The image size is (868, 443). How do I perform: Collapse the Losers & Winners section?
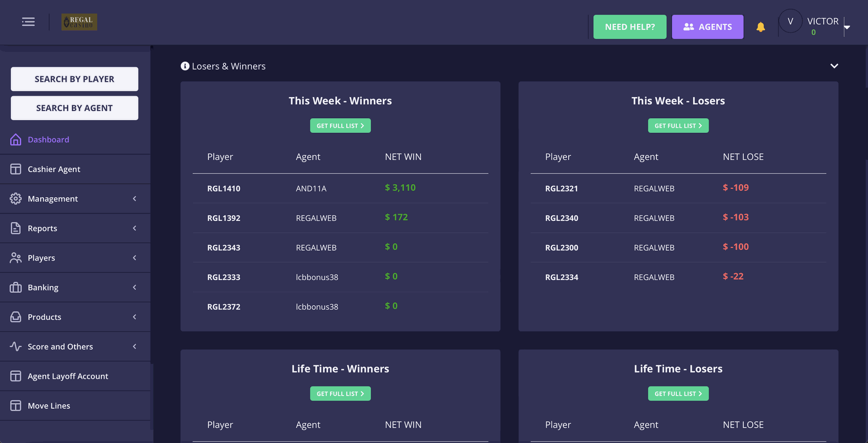click(x=834, y=66)
